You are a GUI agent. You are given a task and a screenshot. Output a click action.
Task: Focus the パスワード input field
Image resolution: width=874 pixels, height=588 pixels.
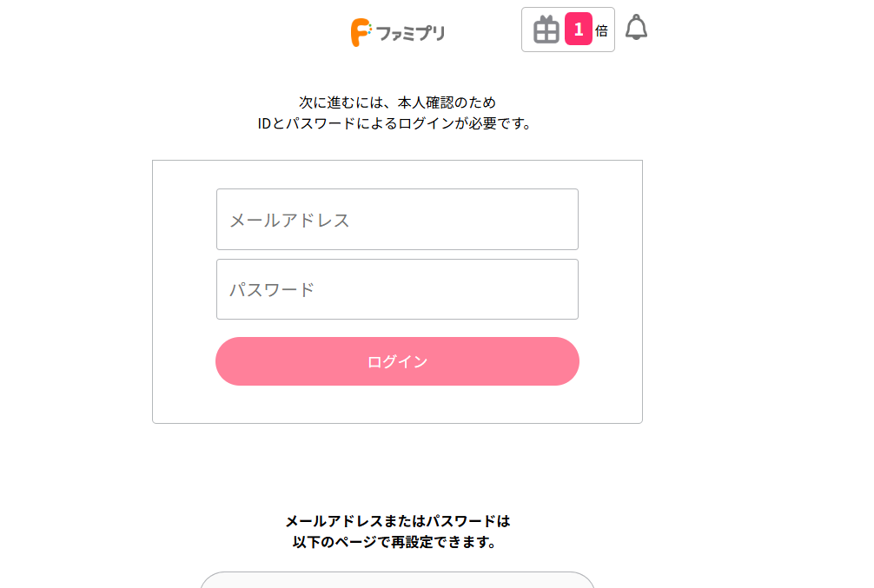pyautogui.click(x=397, y=289)
